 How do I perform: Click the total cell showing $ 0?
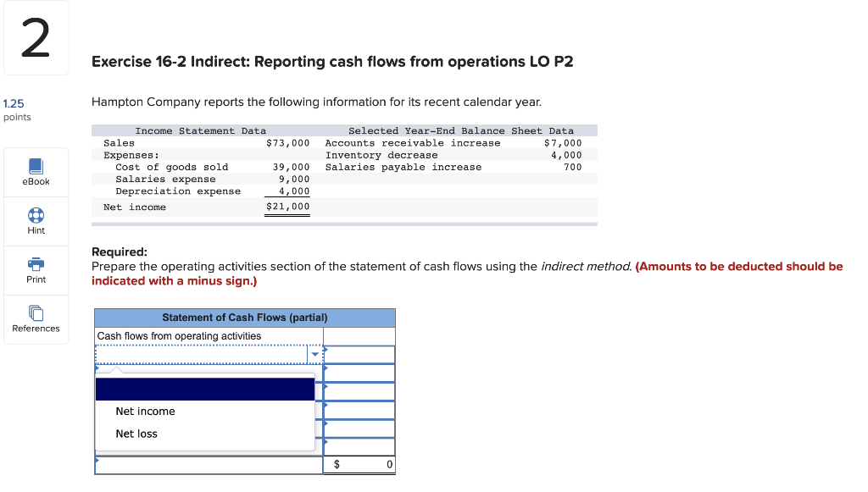(359, 464)
